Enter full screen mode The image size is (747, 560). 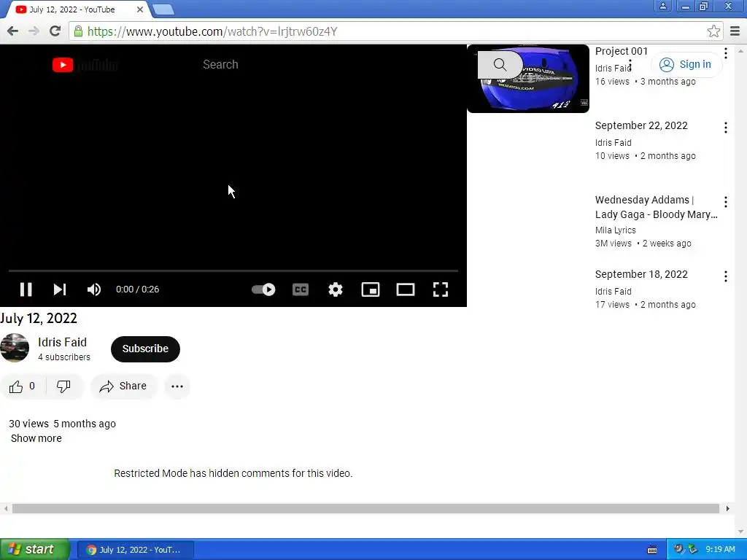(x=441, y=289)
